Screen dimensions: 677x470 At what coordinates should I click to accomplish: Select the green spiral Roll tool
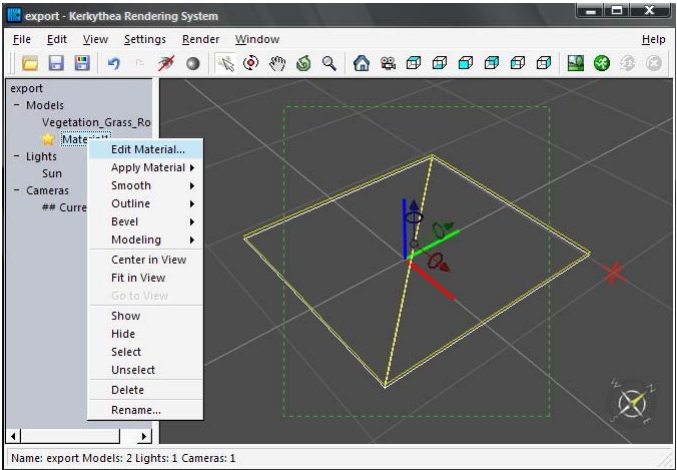303,63
